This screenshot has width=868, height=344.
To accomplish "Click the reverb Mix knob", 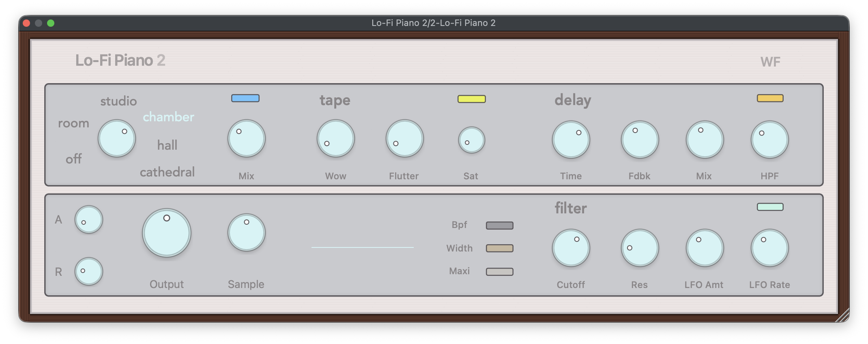I will click(x=247, y=138).
